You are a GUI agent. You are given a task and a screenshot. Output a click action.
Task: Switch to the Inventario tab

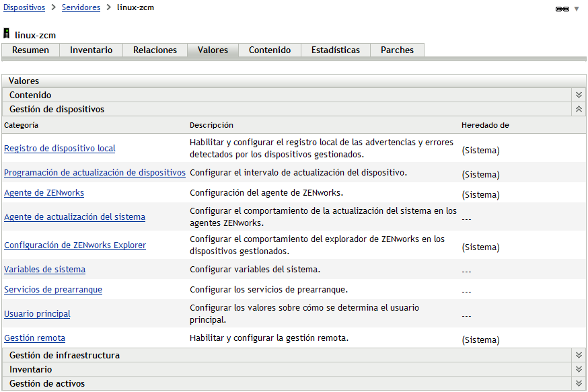point(91,50)
